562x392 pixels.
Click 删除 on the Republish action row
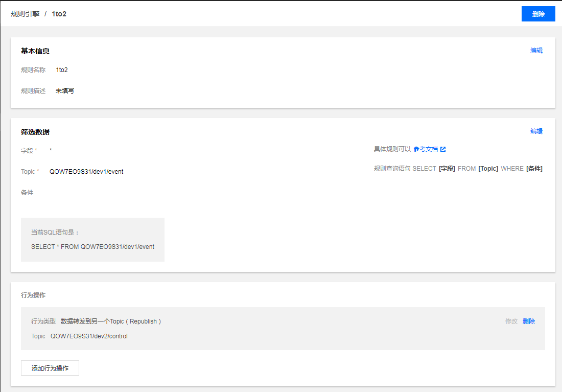tap(529, 321)
